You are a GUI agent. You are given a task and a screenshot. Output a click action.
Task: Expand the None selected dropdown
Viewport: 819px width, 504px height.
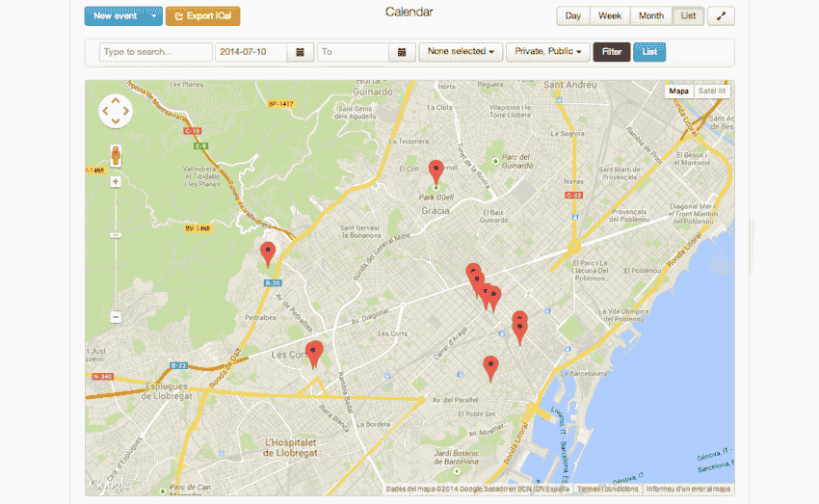pos(460,52)
